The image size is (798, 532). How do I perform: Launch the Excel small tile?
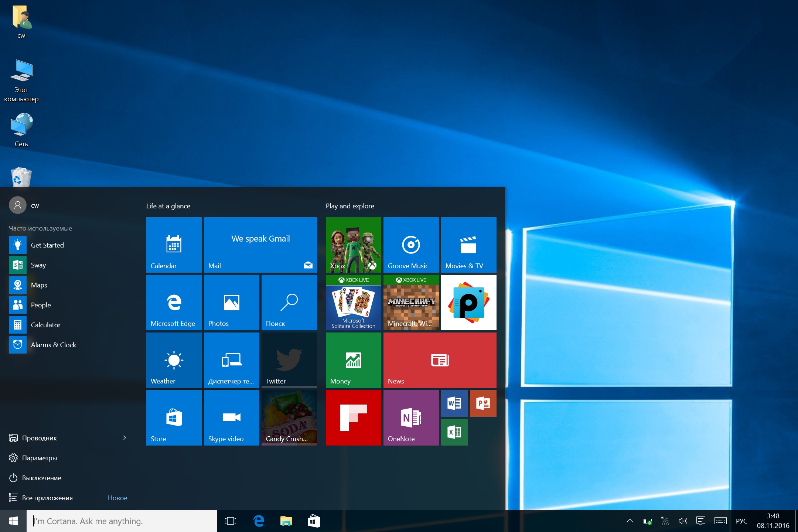pos(454,432)
